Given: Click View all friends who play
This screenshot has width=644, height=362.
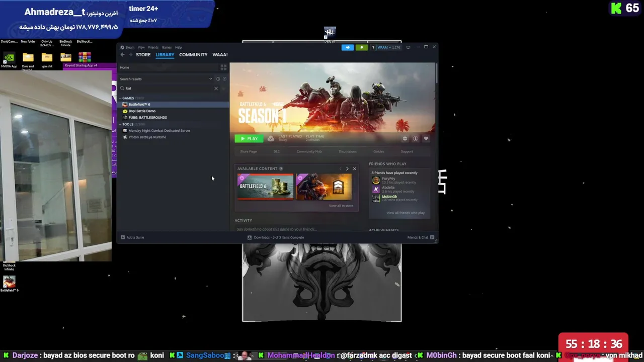Looking at the screenshot, I should point(406,213).
